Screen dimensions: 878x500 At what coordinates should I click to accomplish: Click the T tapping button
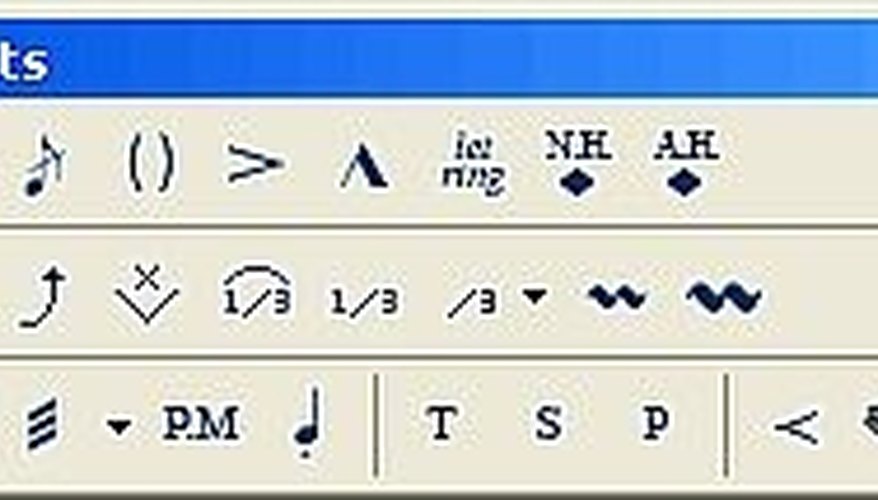441,424
